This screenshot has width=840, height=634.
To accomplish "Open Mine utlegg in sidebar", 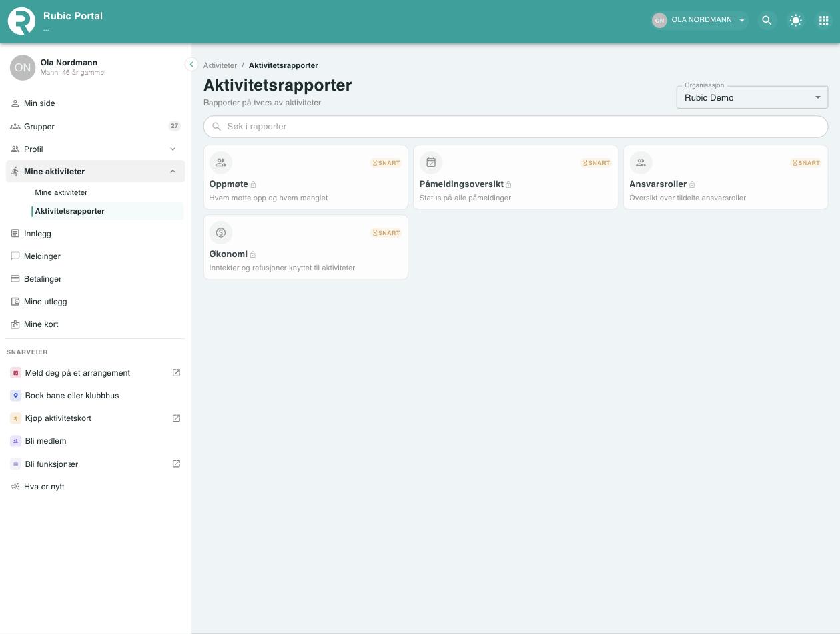I will pos(95,302).
